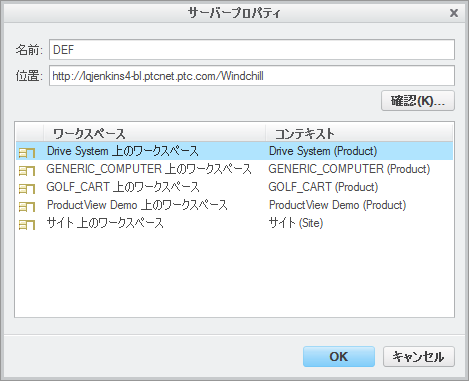Click GOLF_CART (Product) context cell
Screen dimensions: 469x381
(x=323, y=187)
